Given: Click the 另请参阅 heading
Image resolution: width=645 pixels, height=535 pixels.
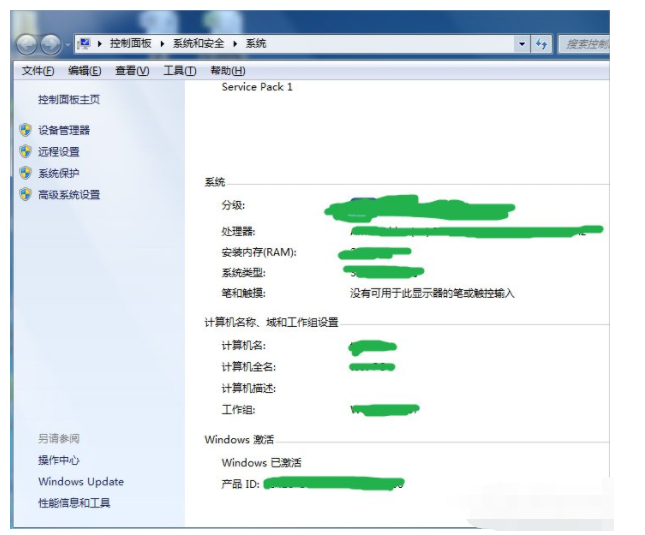Looking at the screenshot, I should click(x=59, y=439).
